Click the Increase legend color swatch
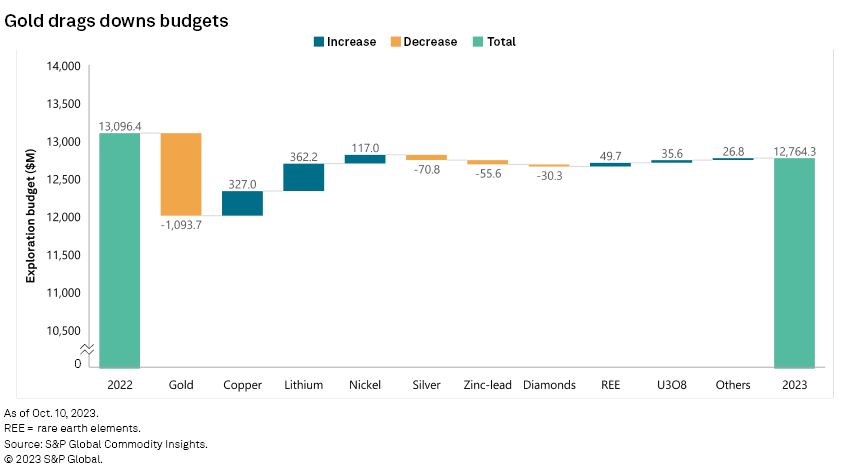850x476 pixels. (x=319, y=42)
